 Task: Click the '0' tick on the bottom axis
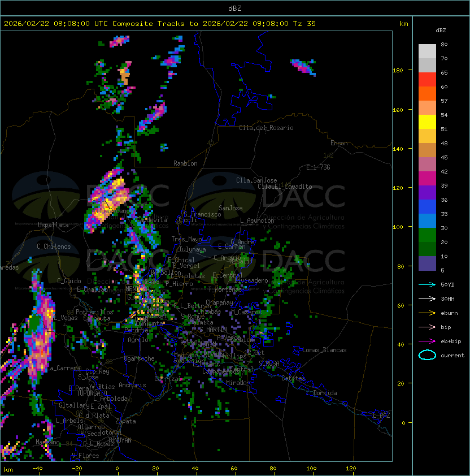117,469
